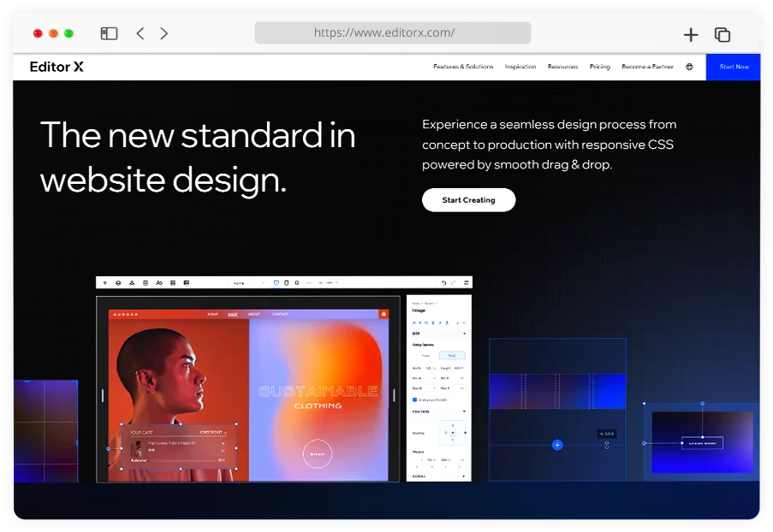Toggle the inspector panel icon
Screen dimensions: 773x532
click(466, 283)
